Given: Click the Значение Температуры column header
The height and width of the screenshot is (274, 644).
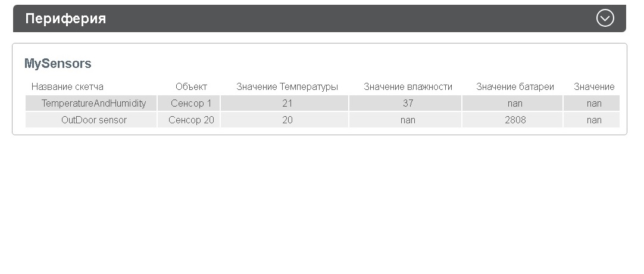Looking at the screenshot, I should [x=287, y=87].
